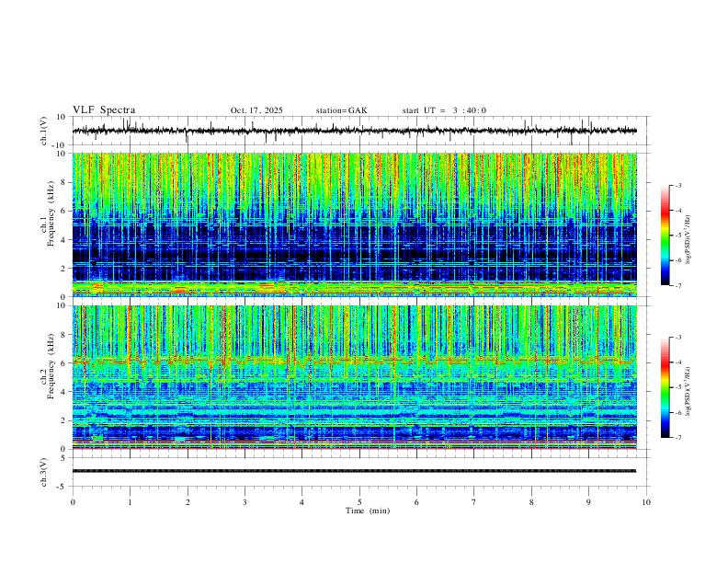This screenshot has height=563, width=728.
Task: Click the "8" kHz tick on ch.1 frequency axis
Action: pyautogui.click(x=64, y=182)
